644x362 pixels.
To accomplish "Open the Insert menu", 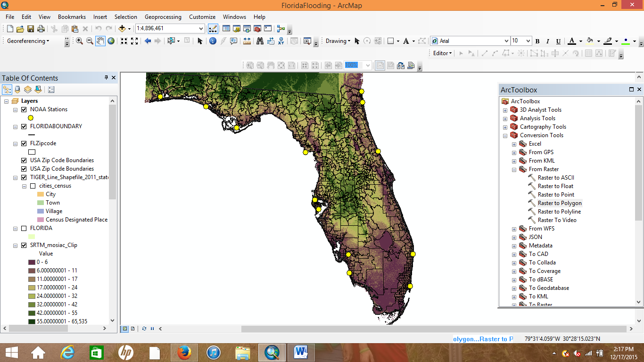I will click(100, 17).
